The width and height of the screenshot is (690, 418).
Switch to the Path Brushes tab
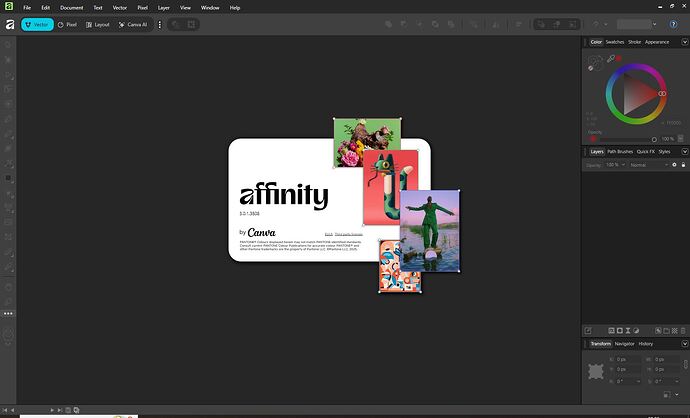[x=620, y=151]
